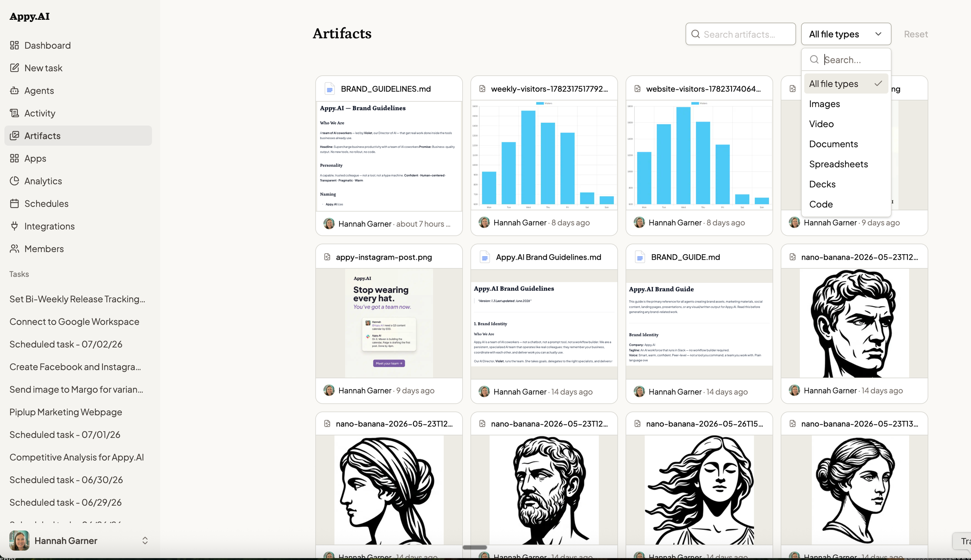Open Scheduled task - 06/29/26
Screen dimensions: 971x560
tap(65, 502)
